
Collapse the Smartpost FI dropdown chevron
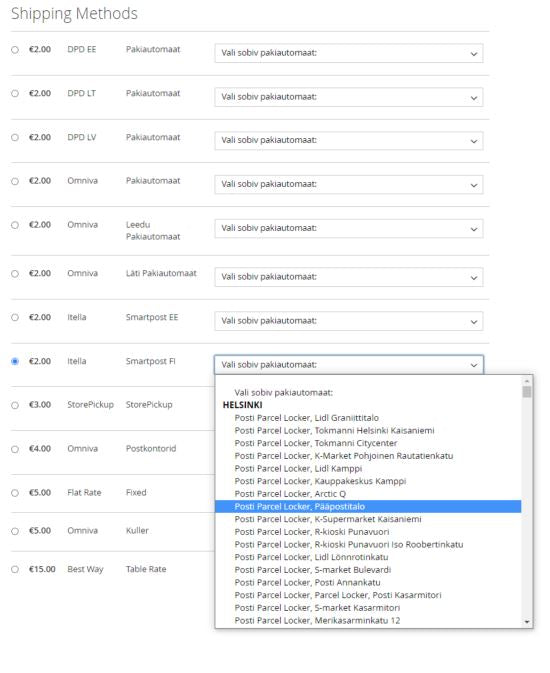(474, 365)
